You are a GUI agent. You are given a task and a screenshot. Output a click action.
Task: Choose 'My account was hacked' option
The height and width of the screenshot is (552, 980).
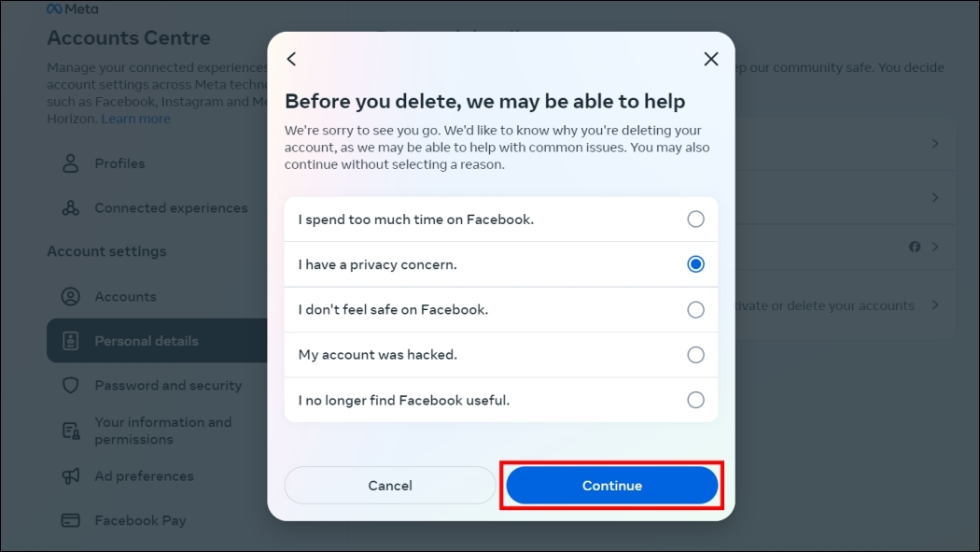coord(695,354)
